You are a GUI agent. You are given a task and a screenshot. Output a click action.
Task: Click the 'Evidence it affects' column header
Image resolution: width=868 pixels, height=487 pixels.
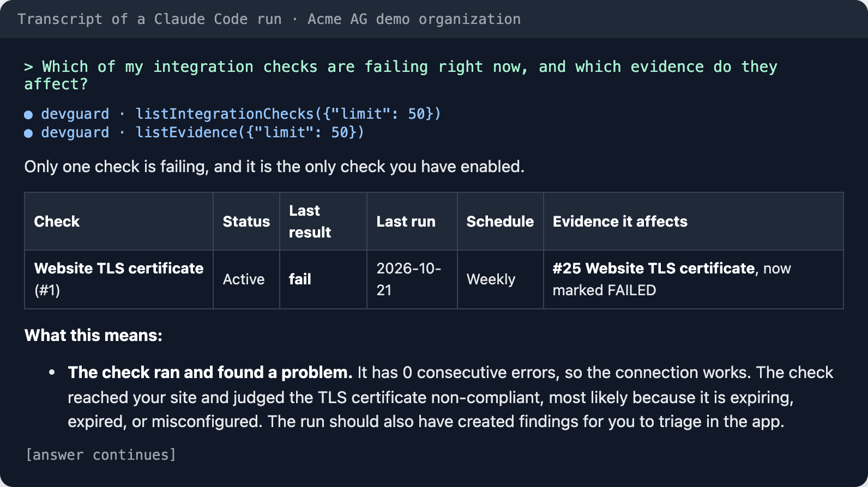click(694, 221)
